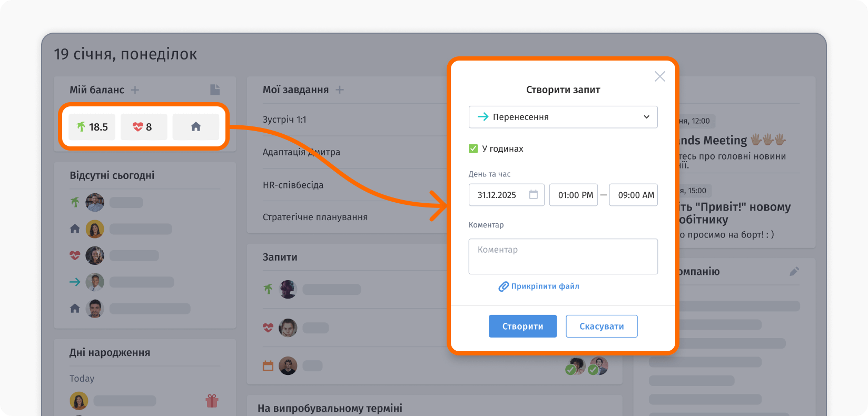
Task: Open the calendar icon in date field
Action: point(533,195)
